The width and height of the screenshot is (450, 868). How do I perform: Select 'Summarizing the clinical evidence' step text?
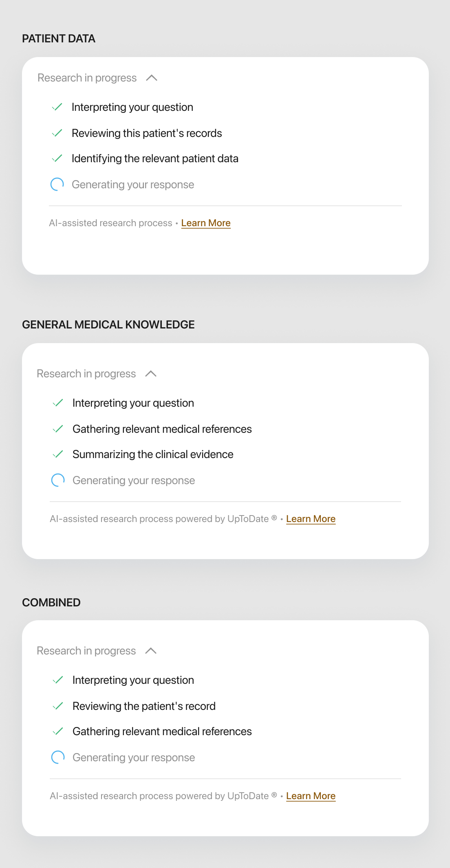153,454
